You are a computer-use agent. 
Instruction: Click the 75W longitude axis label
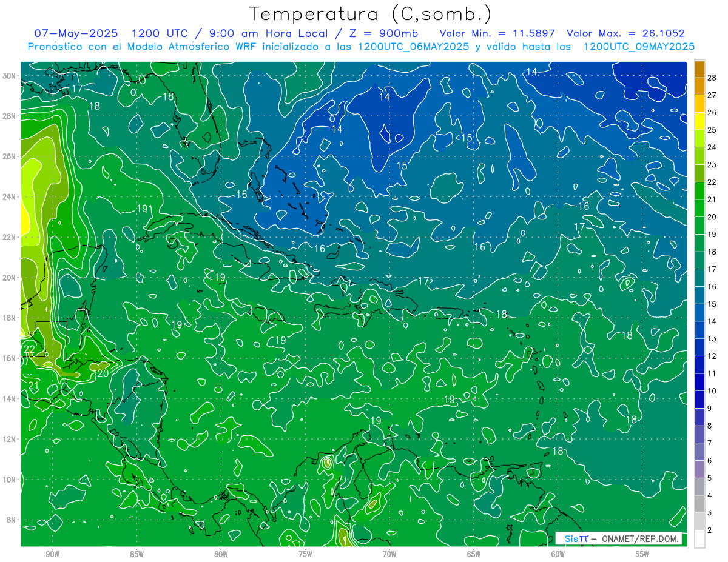pyautogui.click(x=305, y=554)
